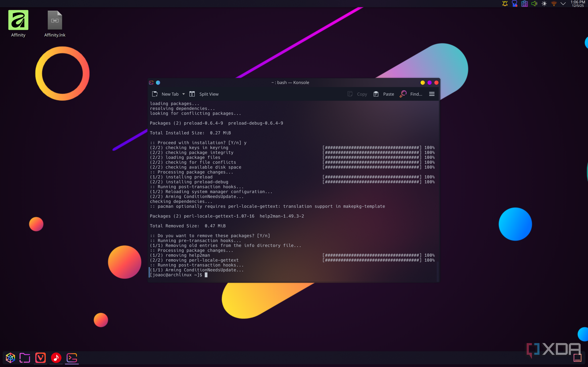Image resolution: width=588 pixels, height=367 pixels.
Task: Click the Paste toolbar button
Action: (384, 94)
